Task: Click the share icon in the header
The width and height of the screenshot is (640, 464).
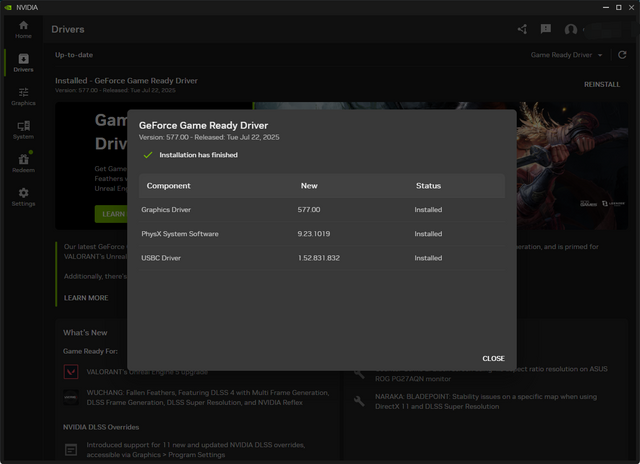Action: pos(522,29)
